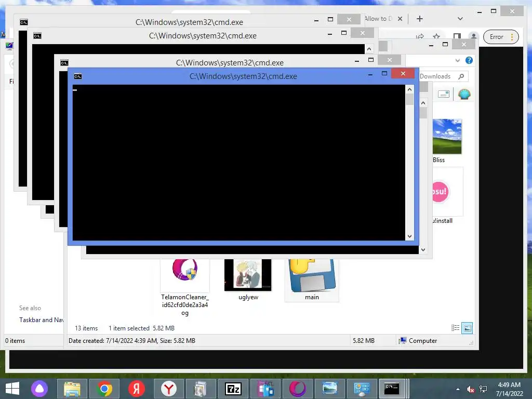Image resolution: width=532 pixels, height=399 pixels.
Task: Click the preview pane toolbar icon
Action: coord(444,94)
